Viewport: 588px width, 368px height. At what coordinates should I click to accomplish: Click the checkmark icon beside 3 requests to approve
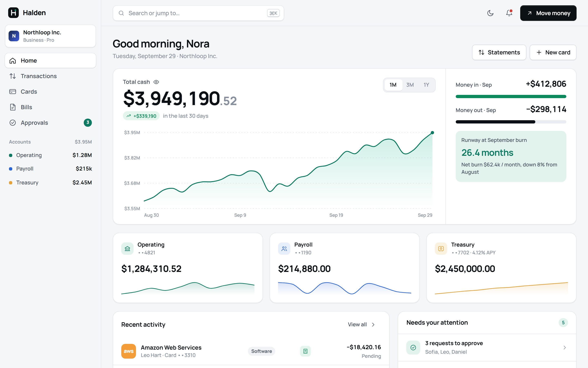413,348
